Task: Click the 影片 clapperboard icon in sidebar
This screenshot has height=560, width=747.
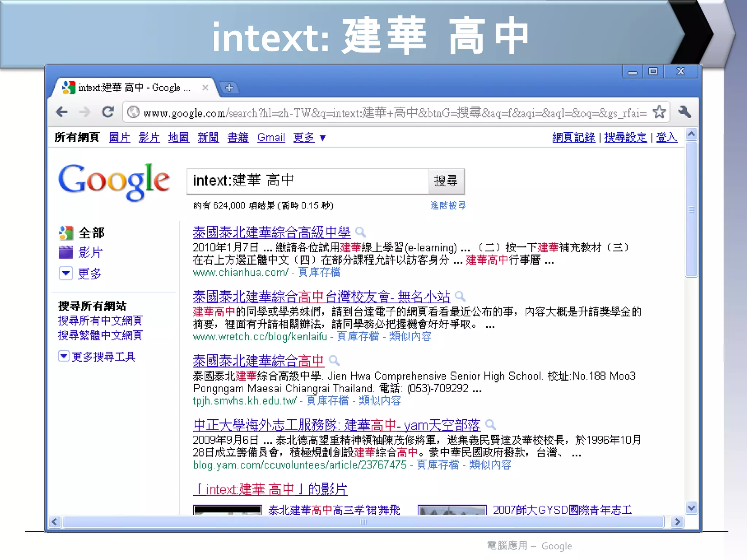Action: tap(66, 252)
